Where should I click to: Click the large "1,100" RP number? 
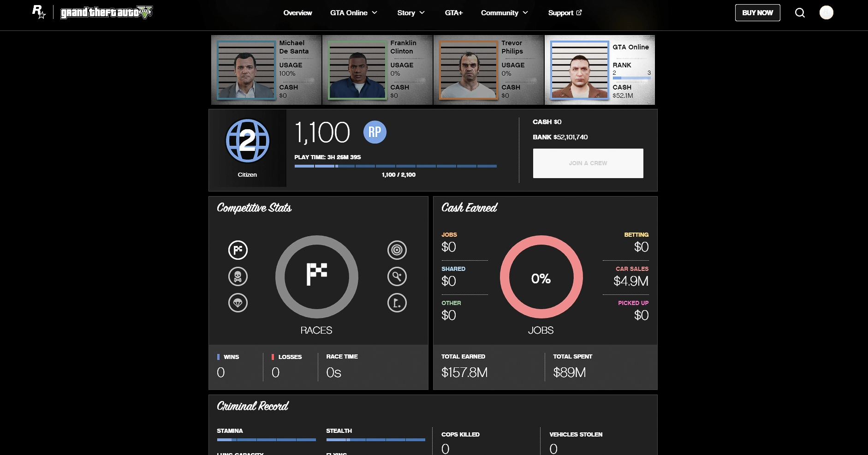(322, 133)
